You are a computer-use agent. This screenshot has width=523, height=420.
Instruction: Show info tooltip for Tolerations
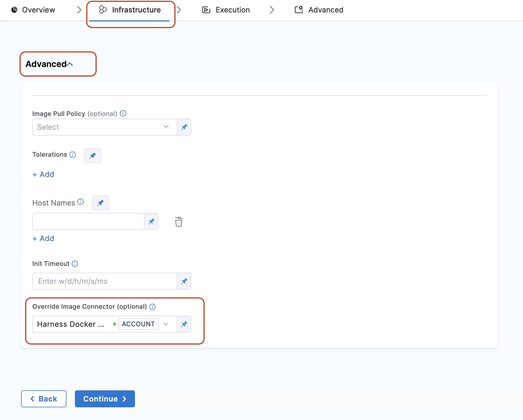[x=73, y=155]
